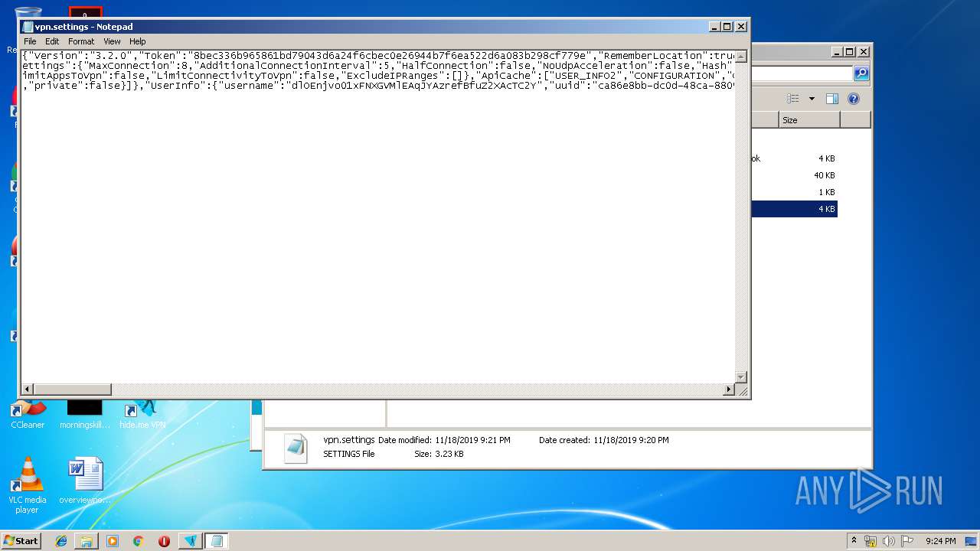
Task: Minimize the Explorer window
Action: [837, 52]
